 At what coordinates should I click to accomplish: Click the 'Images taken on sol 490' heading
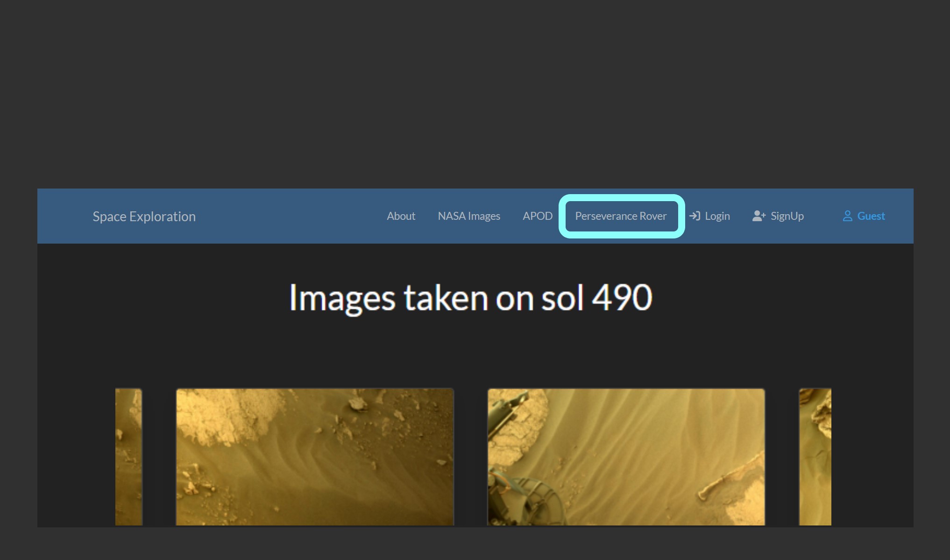click(470, 298)
